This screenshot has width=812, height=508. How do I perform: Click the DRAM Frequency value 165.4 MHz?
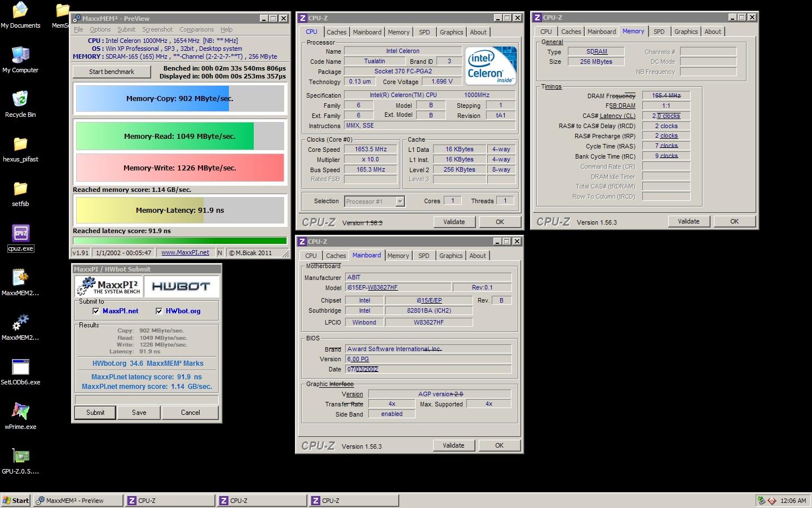pos(666,95)
